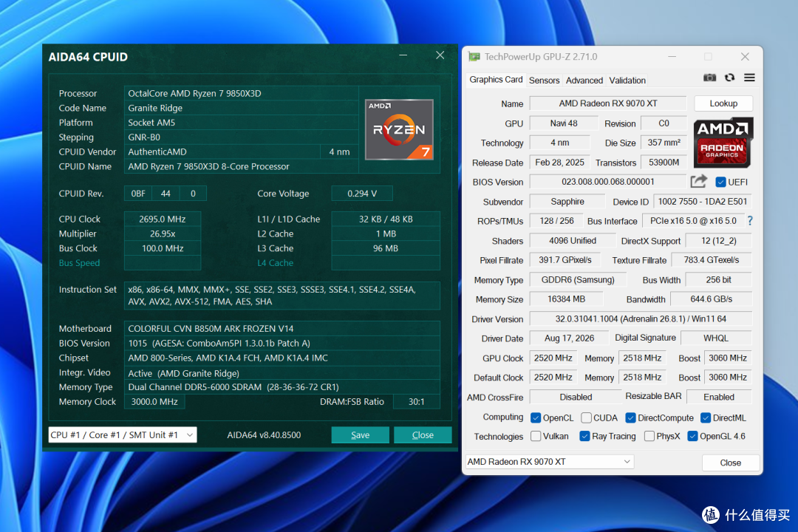Toggle the Ray Tracing checkbox
The height and width of the screenshot is (532, 798).
(x=584, y=436)
